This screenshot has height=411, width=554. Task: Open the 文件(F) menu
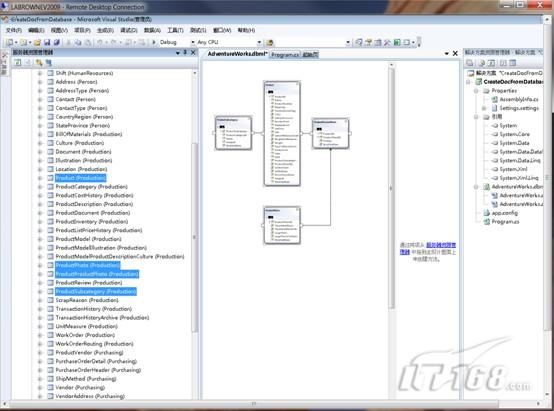[x=14, y=30]
